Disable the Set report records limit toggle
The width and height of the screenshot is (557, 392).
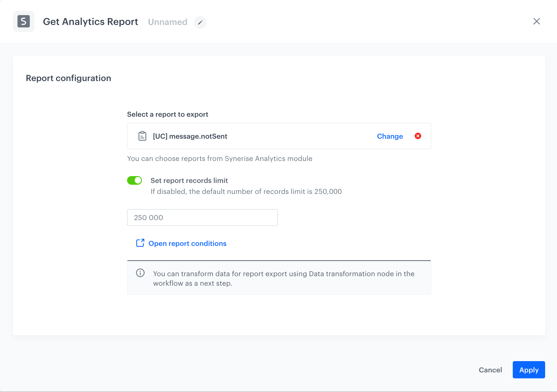[x=134, y=180]
